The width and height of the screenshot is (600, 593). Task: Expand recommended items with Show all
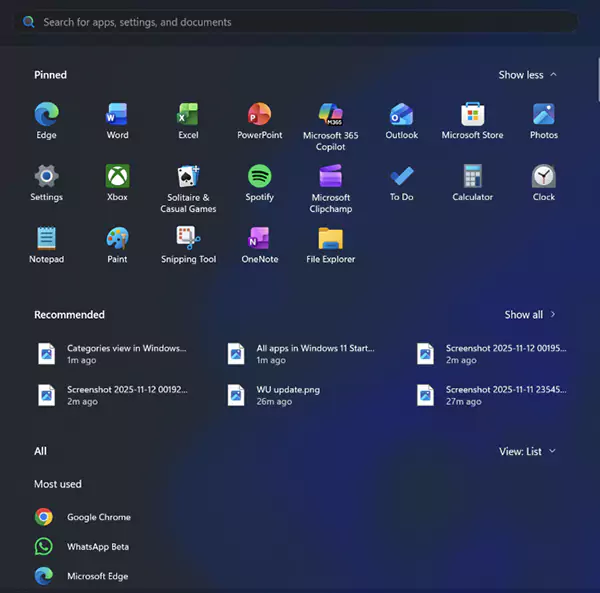(x=530, y=315)
